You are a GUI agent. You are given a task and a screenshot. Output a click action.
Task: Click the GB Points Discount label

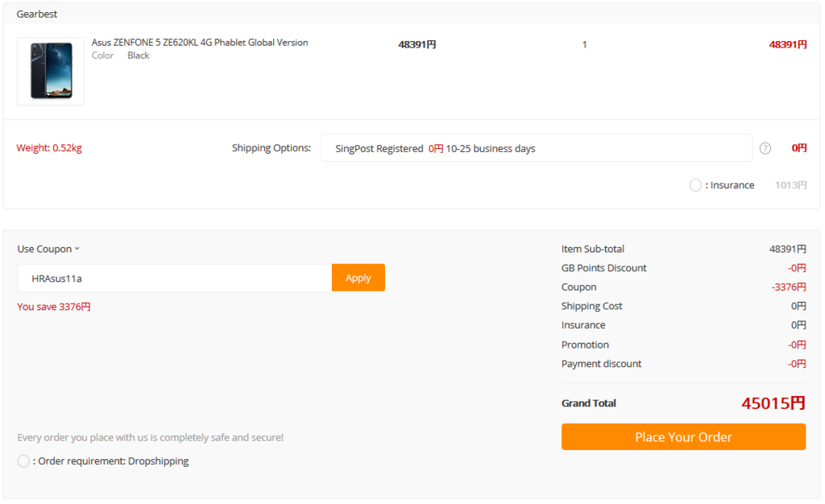coord(603,268)
